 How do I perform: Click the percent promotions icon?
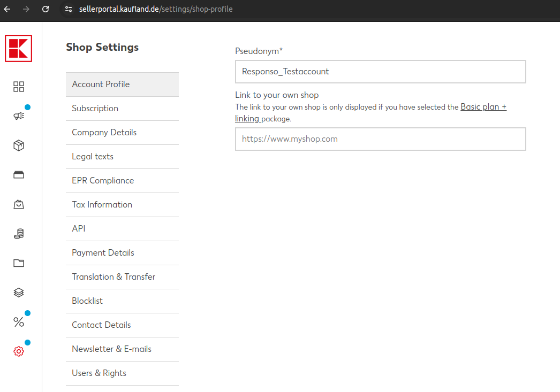click(x=19, y=322)
